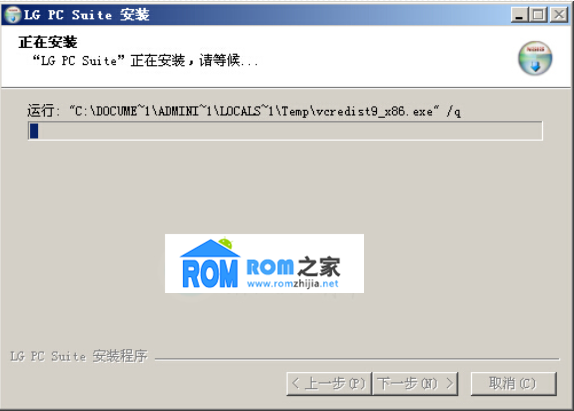Viewport: 574px width, 411px height.
Task: Click the 下一步(N) next button
Action: coord(415,384)
